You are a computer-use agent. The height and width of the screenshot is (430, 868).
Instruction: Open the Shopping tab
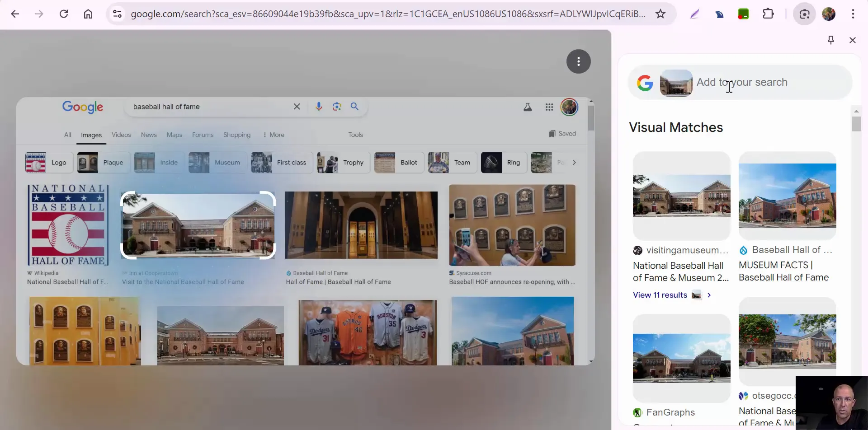pyautogui.click(x=237, y=135)
